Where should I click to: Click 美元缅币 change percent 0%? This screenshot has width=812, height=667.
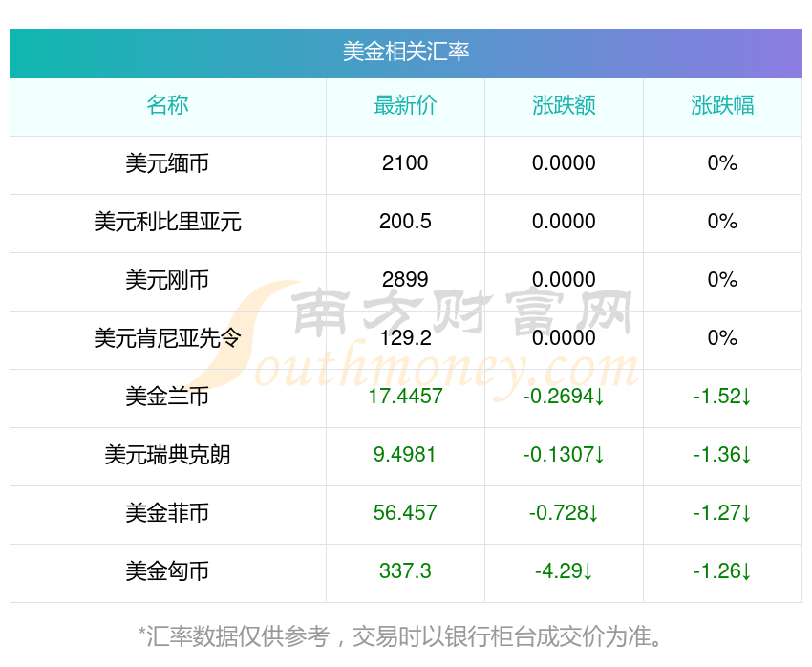[722, 163]
